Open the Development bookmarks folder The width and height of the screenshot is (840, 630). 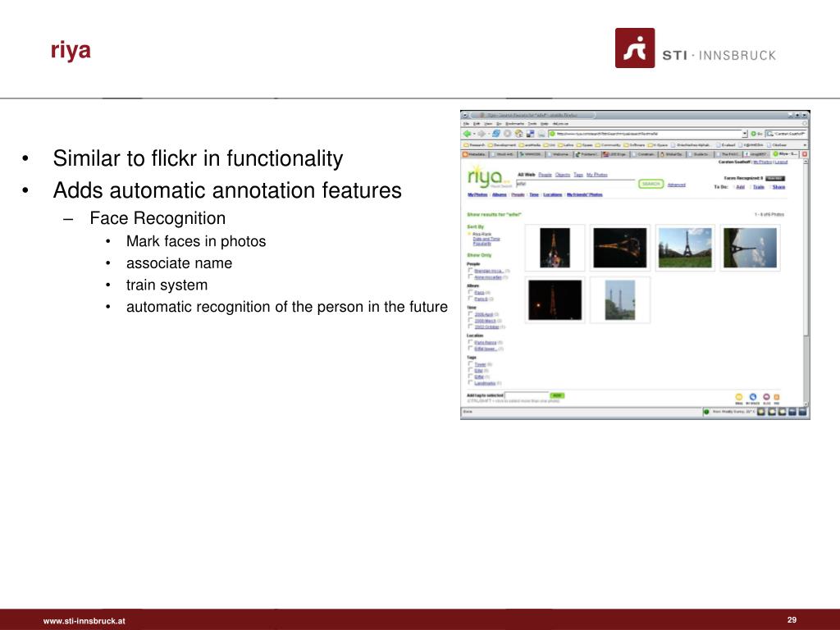[501, 144]
